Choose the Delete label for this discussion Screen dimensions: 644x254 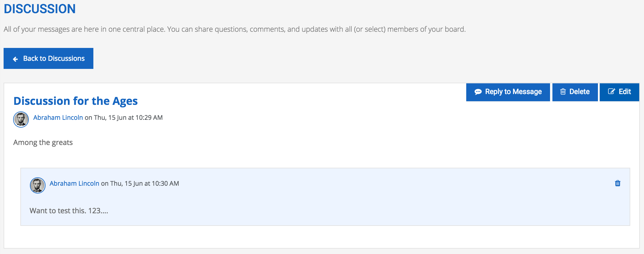point(579,92)
